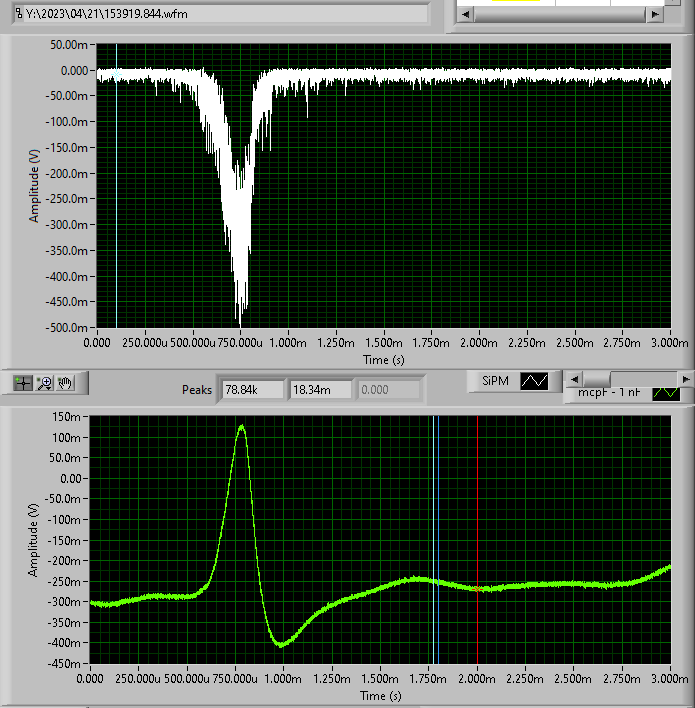Select the pan hand tool in graph palette
This screenshot has width=695, height=708.
(x=65, y=383)
